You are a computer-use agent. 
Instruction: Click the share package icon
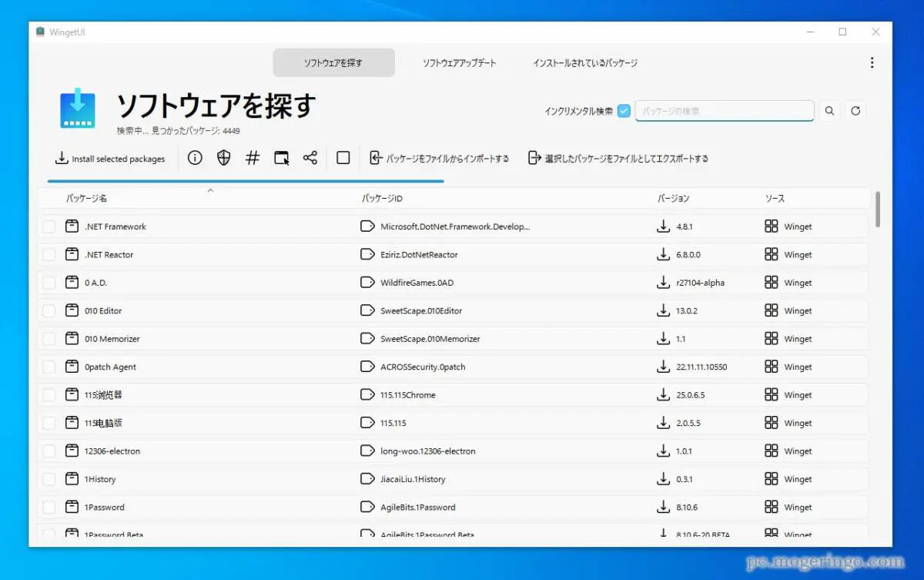[310, 158]
